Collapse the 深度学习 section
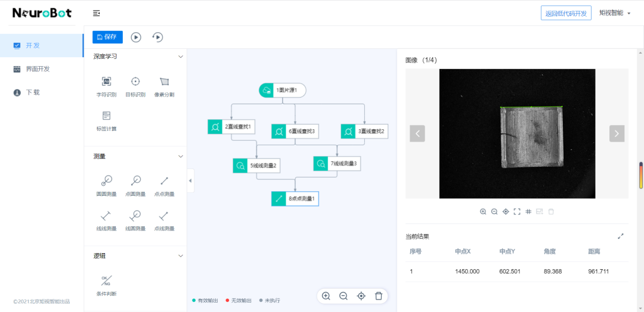 181,57
